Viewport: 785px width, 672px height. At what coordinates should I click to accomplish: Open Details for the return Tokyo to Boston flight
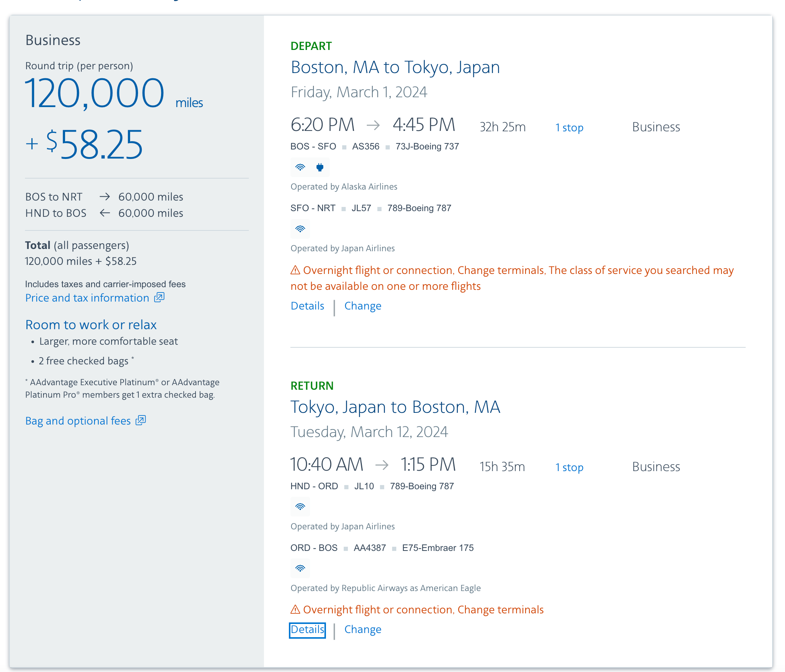[307, 630]
